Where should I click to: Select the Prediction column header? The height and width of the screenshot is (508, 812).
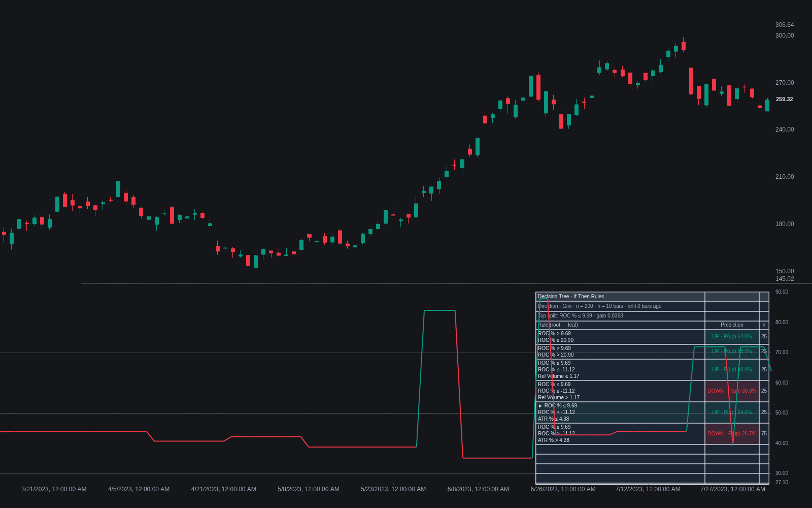point(732,325)
